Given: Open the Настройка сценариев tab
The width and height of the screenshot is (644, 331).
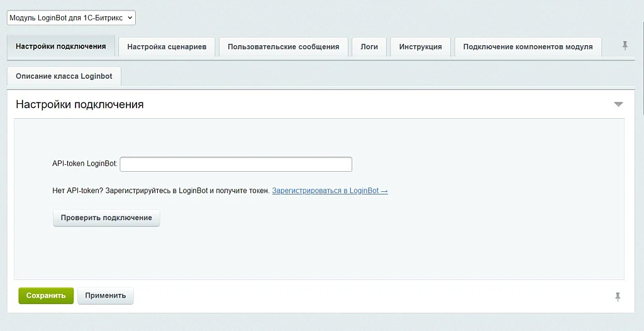Looking at the screenshot, I should (167, 47).
